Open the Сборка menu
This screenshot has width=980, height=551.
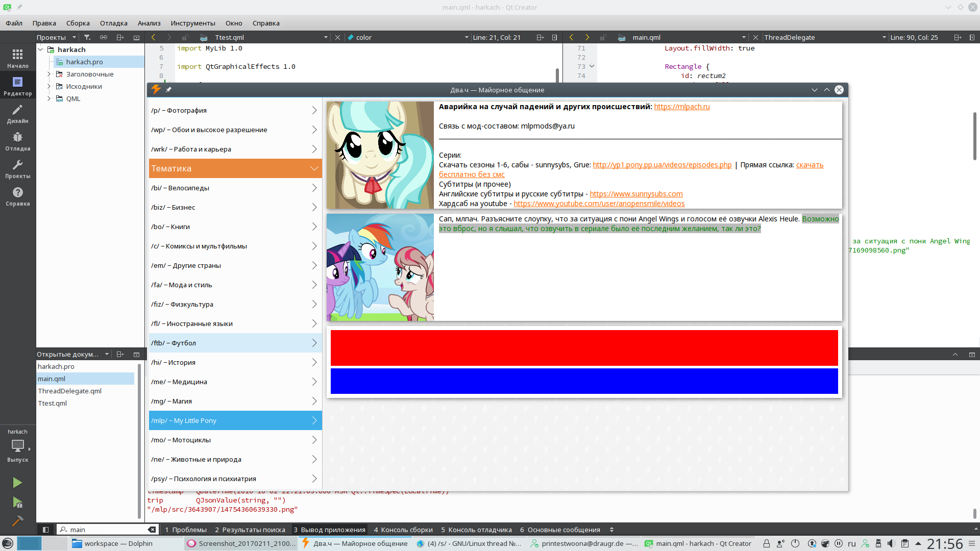coord(78,23)
